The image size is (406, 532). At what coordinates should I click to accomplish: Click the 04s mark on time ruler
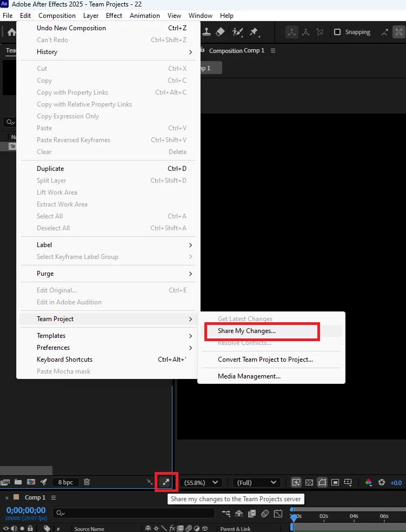(354, 516)
